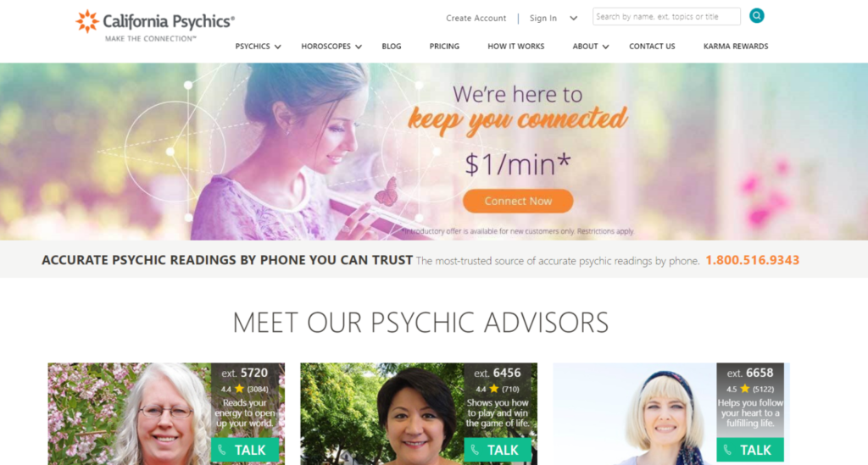868x465 pixels.
Task: Click the star rating for ext. 5720
Action: 239,389
